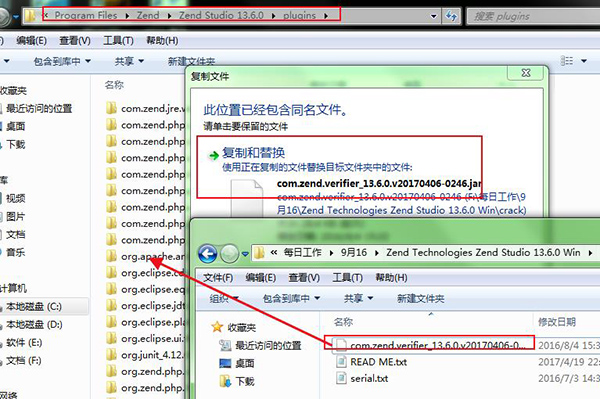The image size is (600, 399).
Task: Select org.eclipse.jdt folder in plugins list
Action: click(x=146, y=306)
